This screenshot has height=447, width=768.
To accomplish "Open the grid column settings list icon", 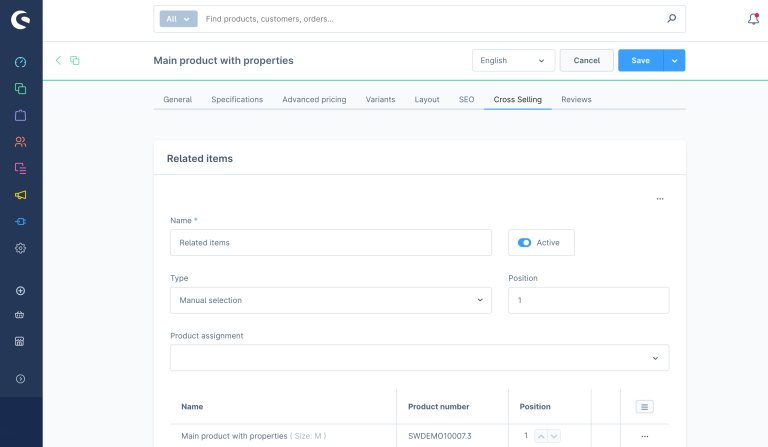I will click(645, 406).
